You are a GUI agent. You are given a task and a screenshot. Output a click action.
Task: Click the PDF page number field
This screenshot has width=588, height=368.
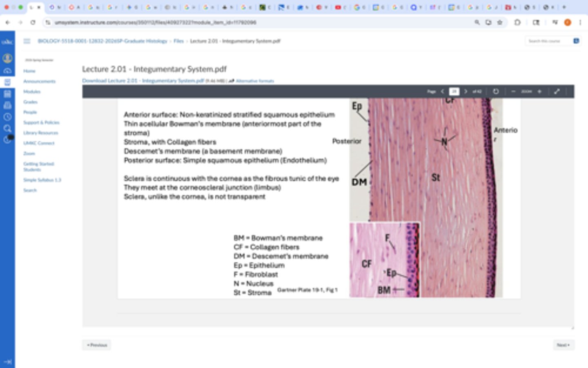[454, 91]
